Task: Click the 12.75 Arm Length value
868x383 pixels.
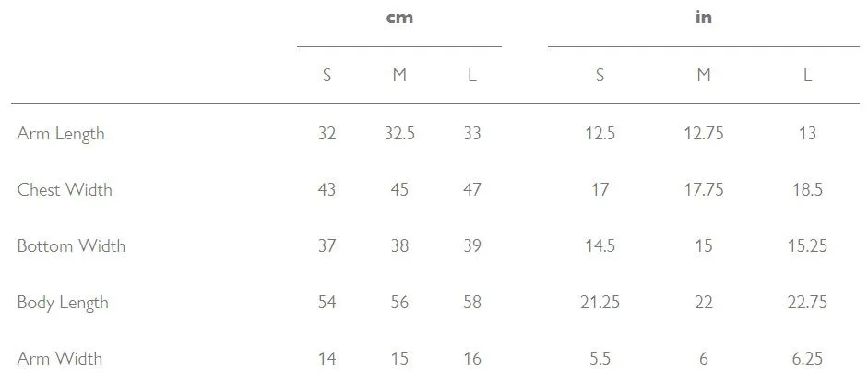Action: (704, 134)
